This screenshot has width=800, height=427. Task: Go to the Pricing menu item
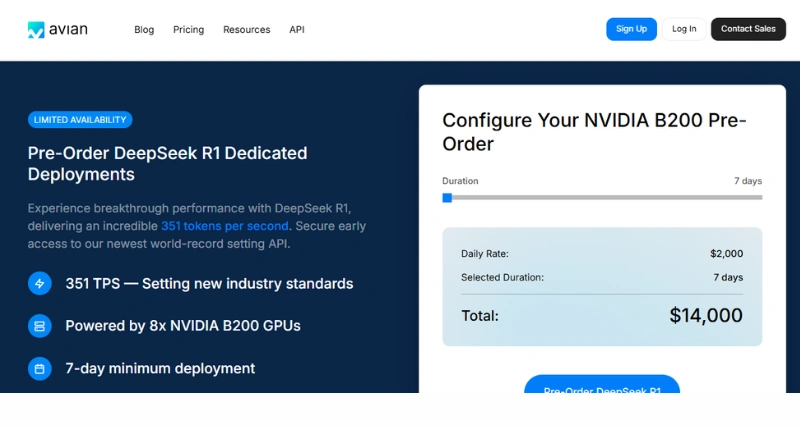point(188,30)
